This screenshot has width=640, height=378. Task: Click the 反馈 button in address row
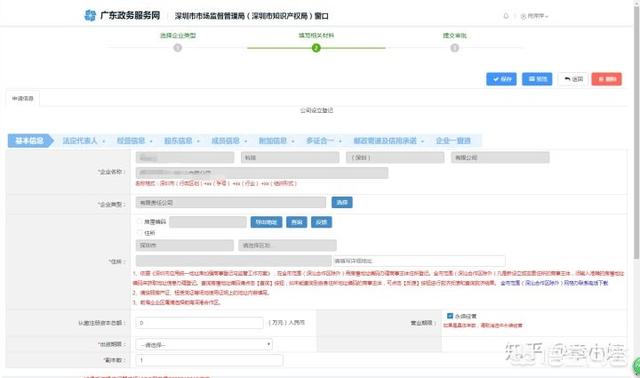(321, 222)
